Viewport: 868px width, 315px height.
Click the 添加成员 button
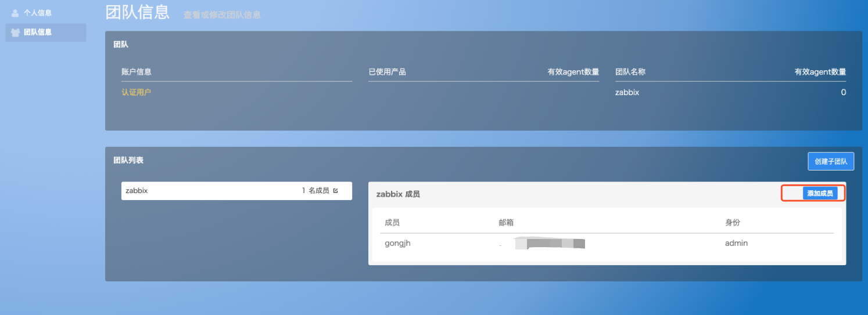[820, 194]
